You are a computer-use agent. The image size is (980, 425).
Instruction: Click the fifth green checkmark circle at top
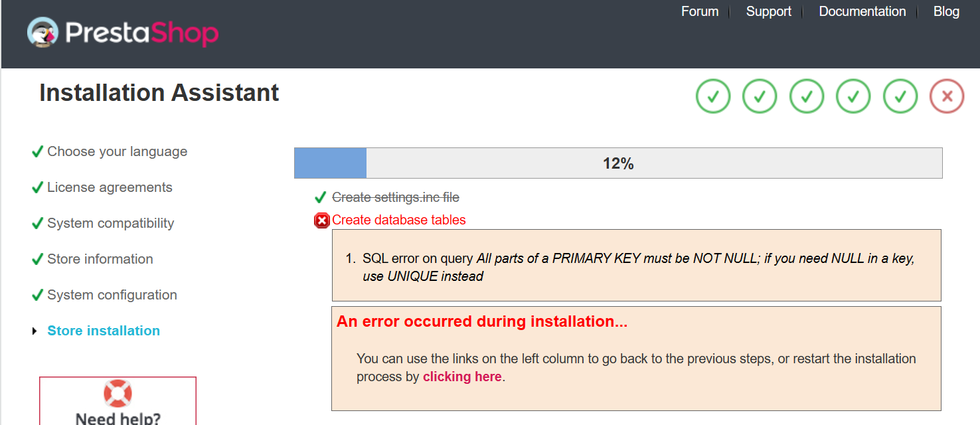pyautogui.click(x=900, y=96)
